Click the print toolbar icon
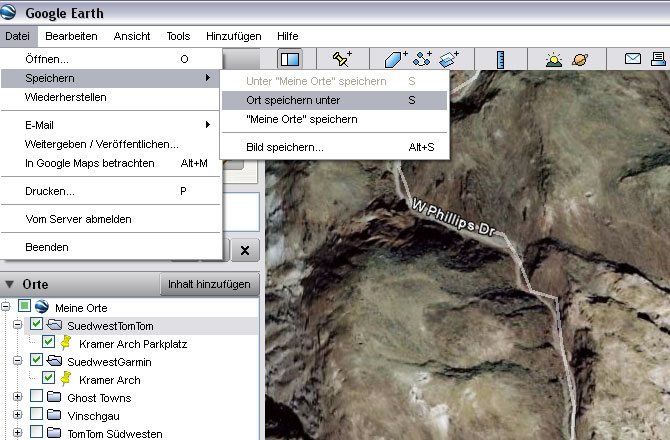Screen dimensions: 670x440 (658, 59)
